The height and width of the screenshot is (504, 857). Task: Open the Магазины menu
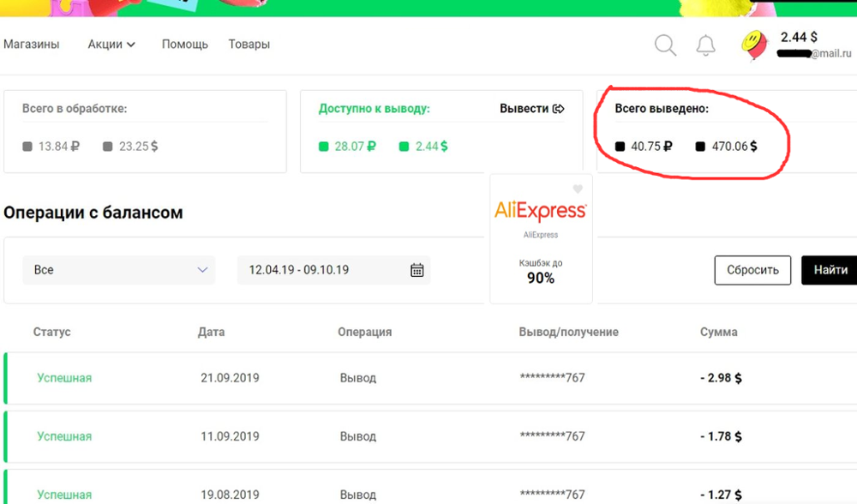pyautogui.click(x=31, y=45)
